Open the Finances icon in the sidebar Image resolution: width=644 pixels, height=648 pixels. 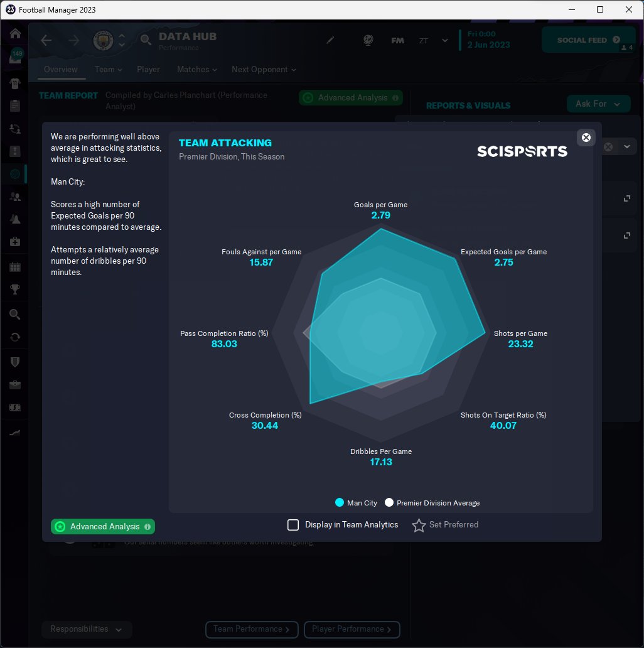click(15, 408)
